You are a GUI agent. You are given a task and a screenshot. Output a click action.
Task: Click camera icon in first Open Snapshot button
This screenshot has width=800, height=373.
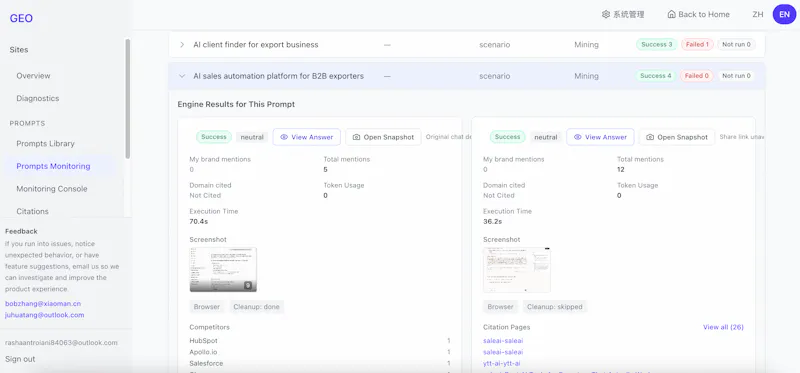357,137
